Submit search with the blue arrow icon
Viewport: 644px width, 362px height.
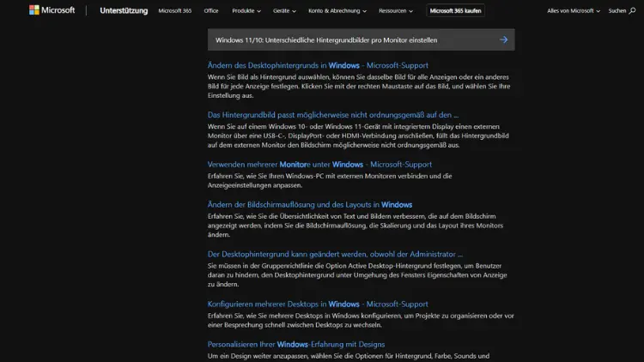pos(503,39)
